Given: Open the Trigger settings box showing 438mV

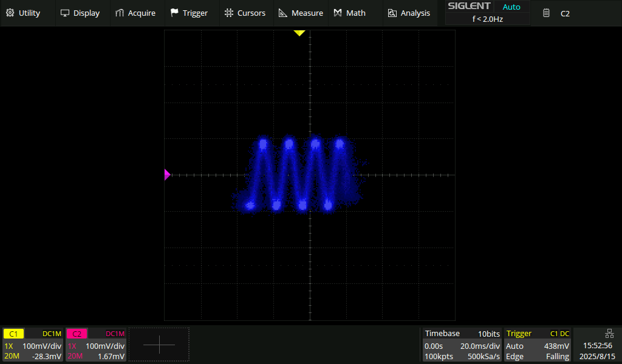Looking at the screenshot, I should tap(538, 345).
